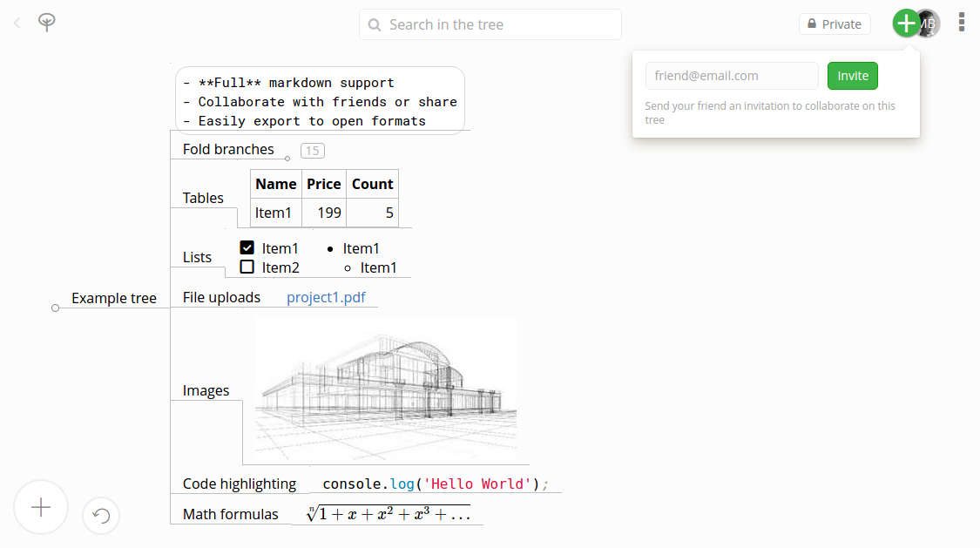Focus the Search in the tree field

pyautogui.click(x=490, y=24)
